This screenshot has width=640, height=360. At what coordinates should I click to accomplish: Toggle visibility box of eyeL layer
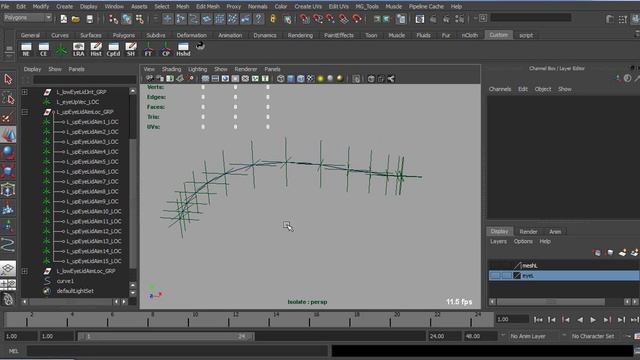(495, 276)
